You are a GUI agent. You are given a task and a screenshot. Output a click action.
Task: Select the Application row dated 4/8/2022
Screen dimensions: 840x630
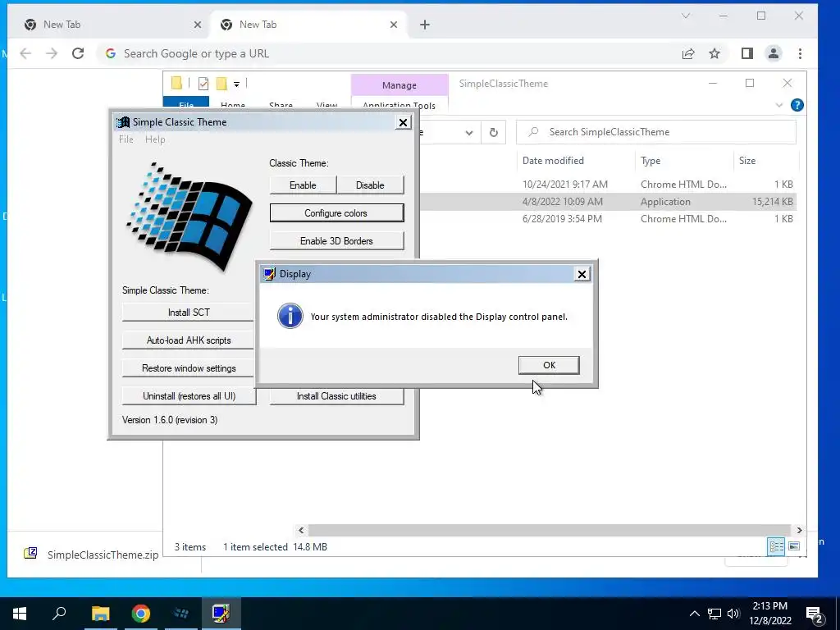(x=608, y=202)
